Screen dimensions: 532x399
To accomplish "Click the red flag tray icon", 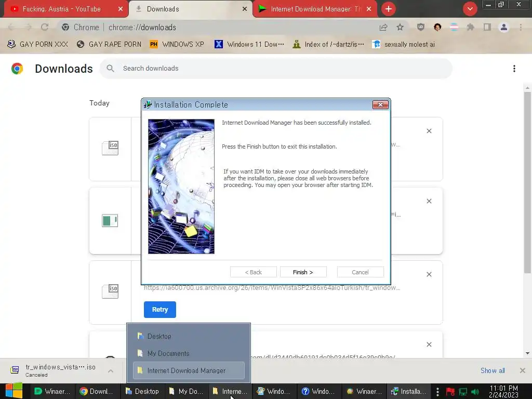I will 450,392.
